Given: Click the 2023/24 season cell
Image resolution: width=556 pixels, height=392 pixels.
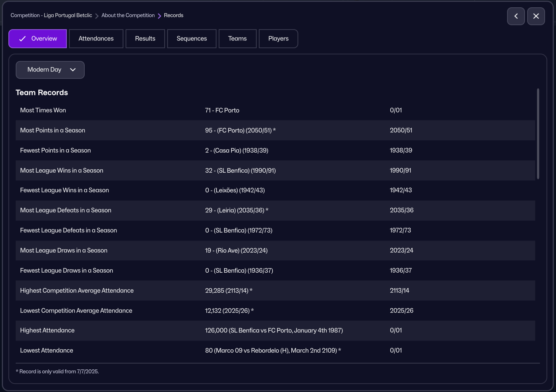Looking at the screenshot, I should (x=402, y=250).
